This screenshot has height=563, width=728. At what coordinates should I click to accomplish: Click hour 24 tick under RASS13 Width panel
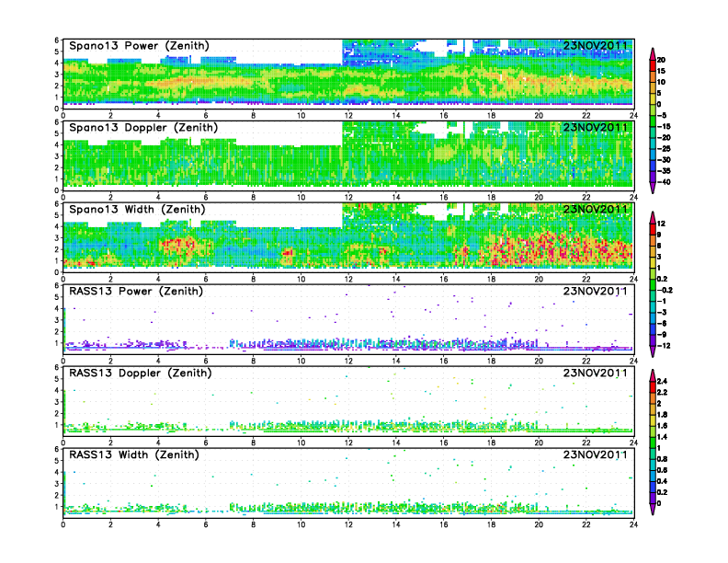tap(633, 524)
